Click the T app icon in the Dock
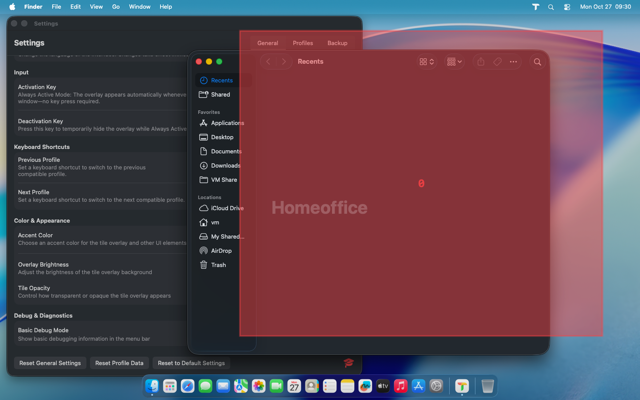Viewport: 640px width, 400px height. 462,386
